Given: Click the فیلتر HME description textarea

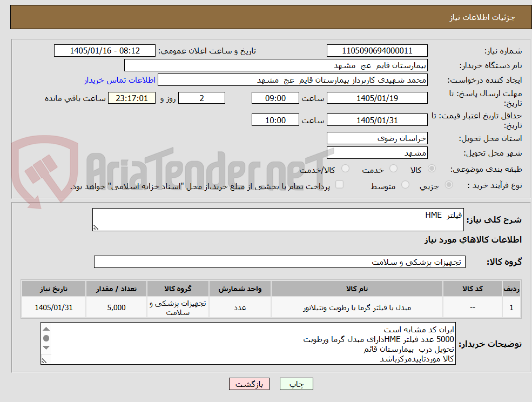Looking at the screenshot, I should click(278, 220).
